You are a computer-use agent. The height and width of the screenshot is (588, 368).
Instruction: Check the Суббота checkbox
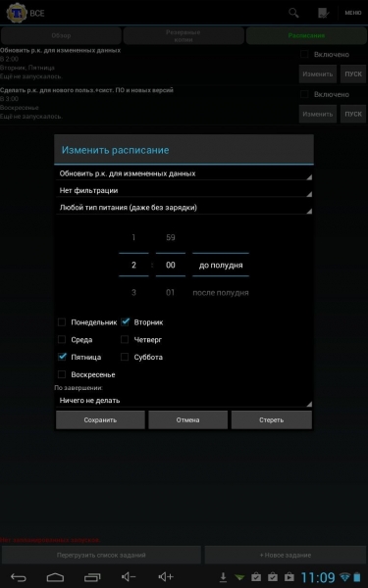125,357
